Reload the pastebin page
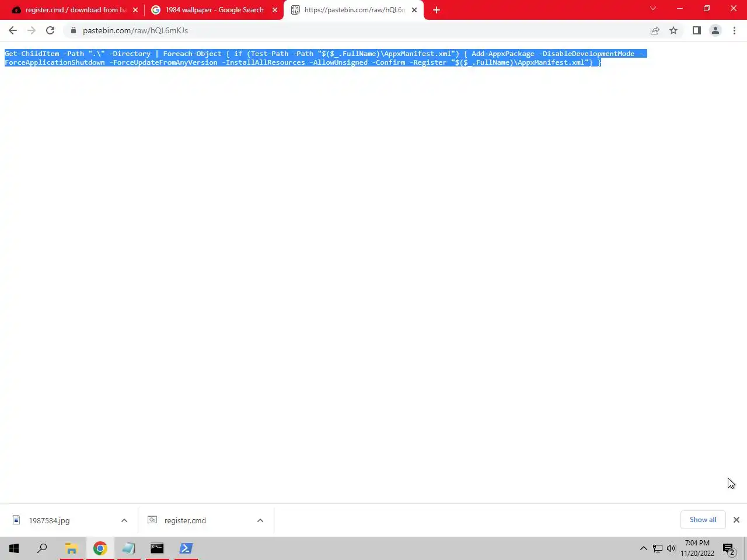 click(50, 30)
